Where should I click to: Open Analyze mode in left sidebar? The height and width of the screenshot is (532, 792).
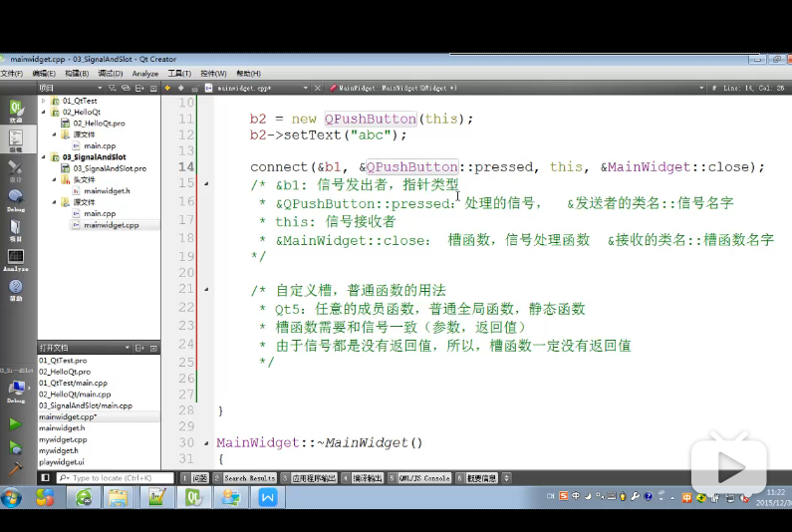16,260
